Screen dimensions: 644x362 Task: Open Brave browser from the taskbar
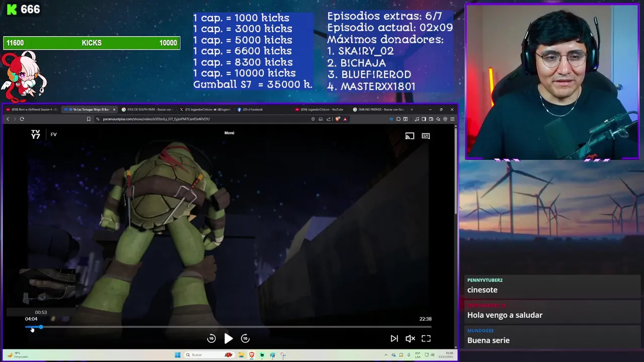point(252,355)
